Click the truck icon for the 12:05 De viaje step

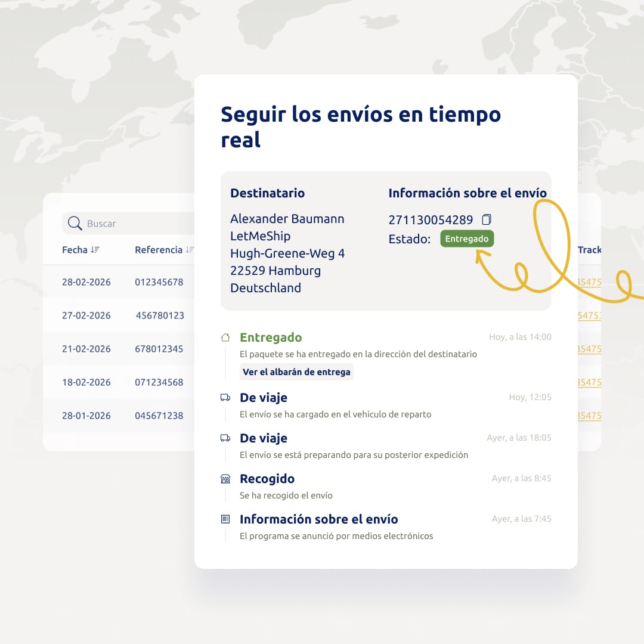(x=225, y=398)
